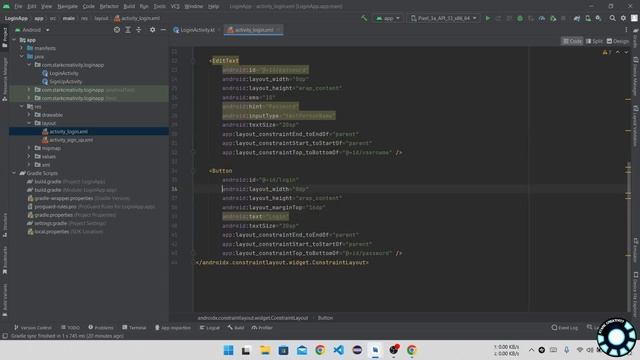Click the Expand All icon in Project panel
This screenshot has width=640, height=360.
[x=128, y=30]
